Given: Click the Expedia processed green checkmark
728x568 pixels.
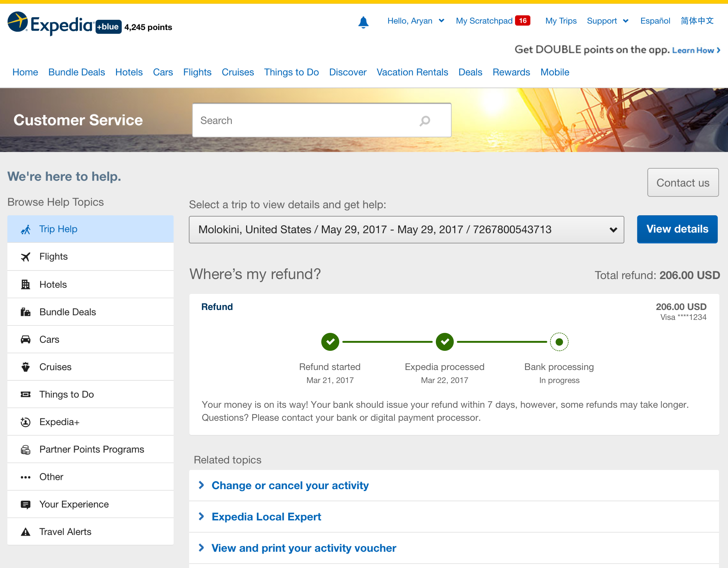Looking at the screenshot, I should click(x=445, y=342).
